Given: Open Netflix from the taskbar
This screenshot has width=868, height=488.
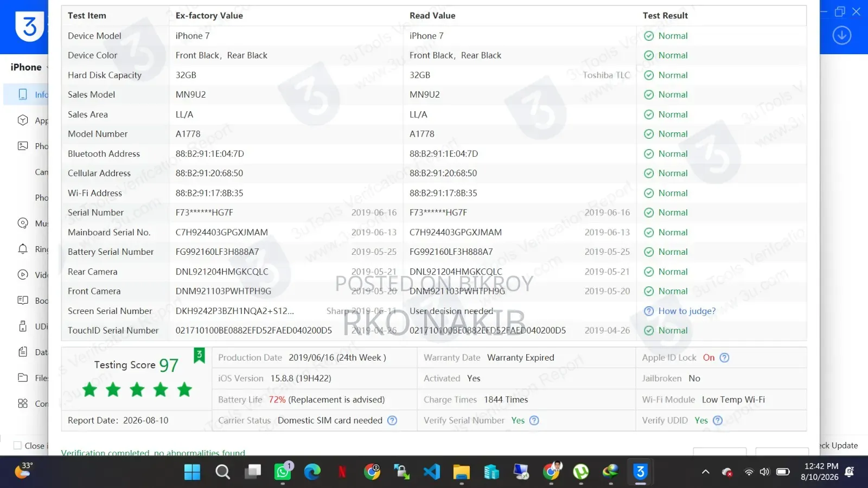Looking at the screenshot, I should 342,472.
